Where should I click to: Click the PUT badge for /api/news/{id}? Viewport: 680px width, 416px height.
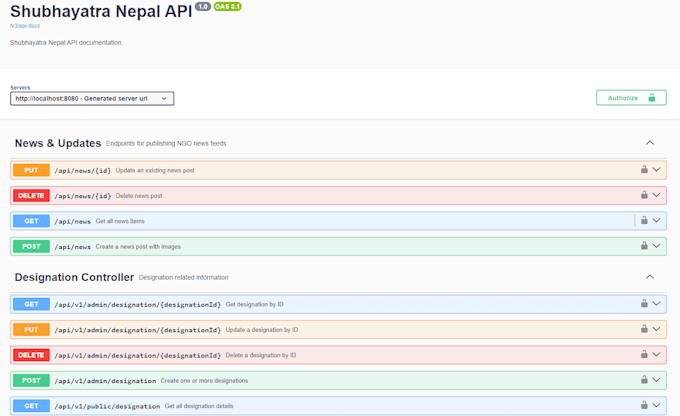31,170
